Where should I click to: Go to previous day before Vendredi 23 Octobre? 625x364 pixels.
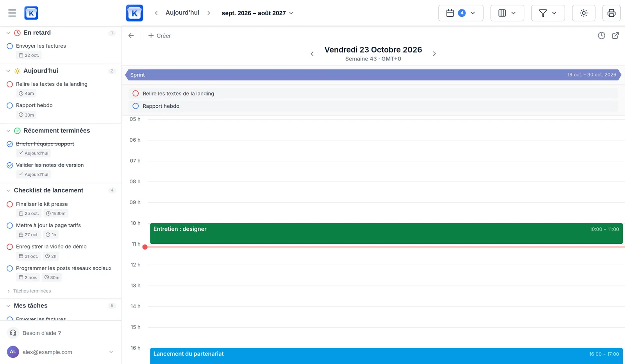pyautogui.click(x=312, y=54)
